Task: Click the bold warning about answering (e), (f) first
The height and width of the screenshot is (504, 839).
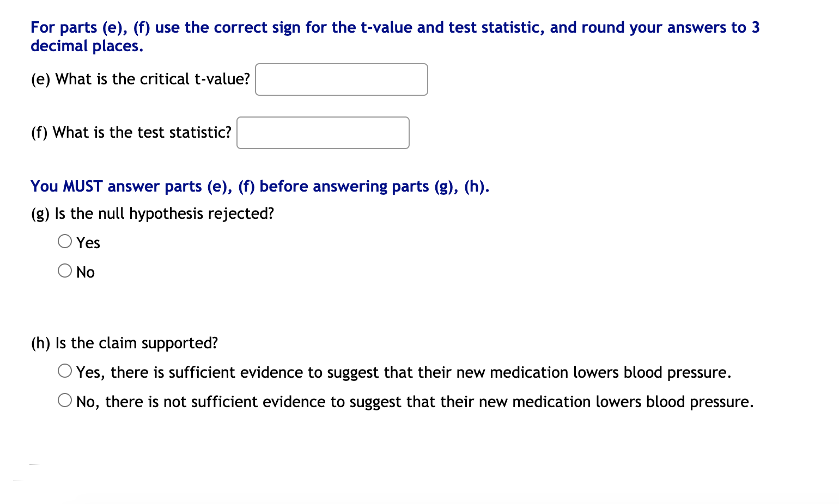Action: (x=260, y=186)
